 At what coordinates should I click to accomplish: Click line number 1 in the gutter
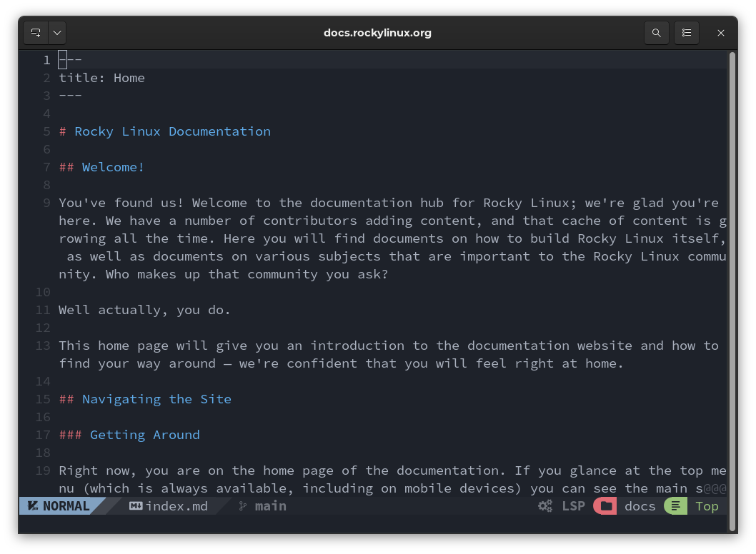[46, 60]
